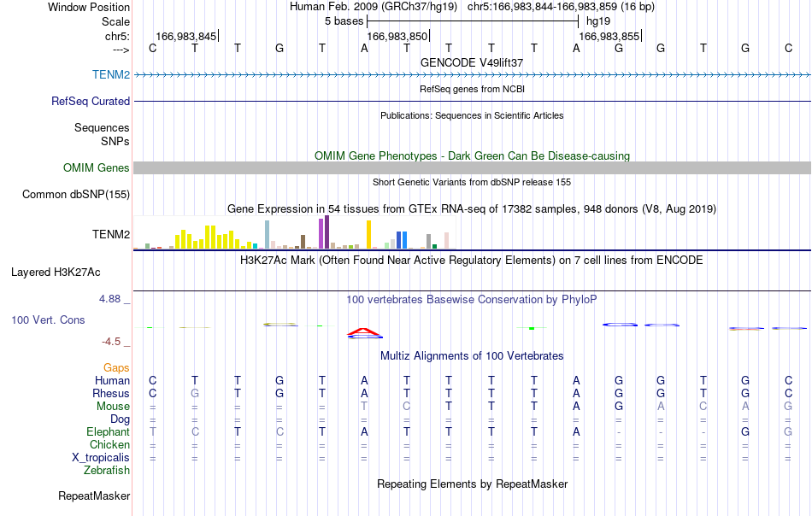This screenshot has height=516, width=812.
Task: Select the red A PhyloP conservation peak
Action: (365, 333)
